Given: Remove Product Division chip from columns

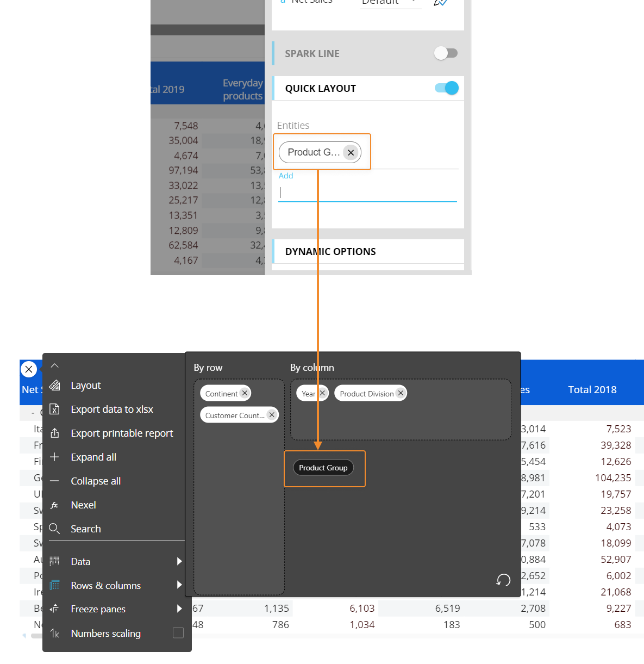Looking at the screenshot, I should pyautogui.click(x=401, y=393).
